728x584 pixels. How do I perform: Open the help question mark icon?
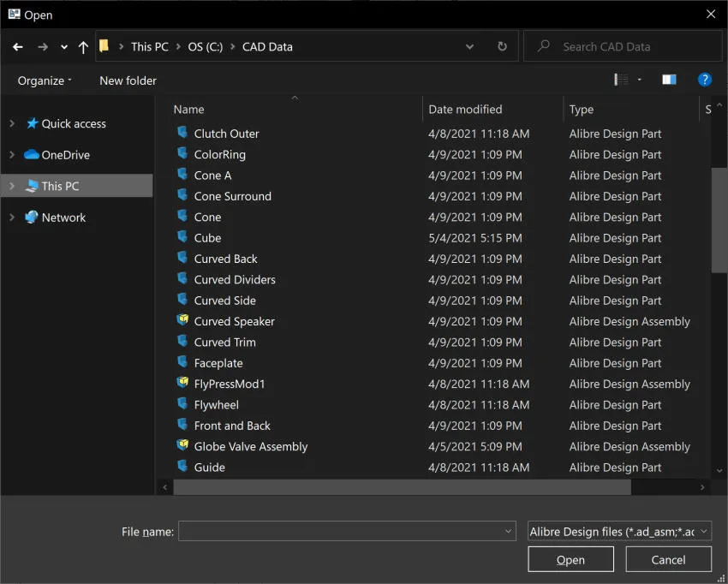tap(704, 80)
